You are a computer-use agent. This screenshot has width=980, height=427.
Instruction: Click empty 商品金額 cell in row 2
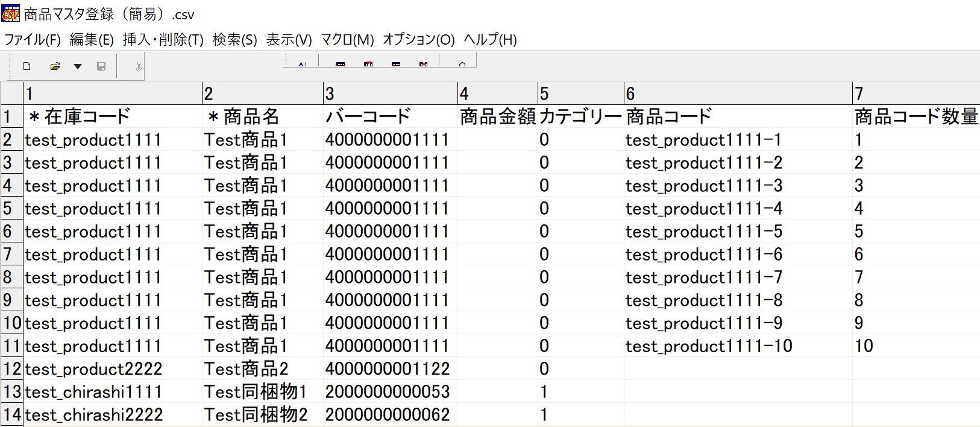(x=498, y=139)
